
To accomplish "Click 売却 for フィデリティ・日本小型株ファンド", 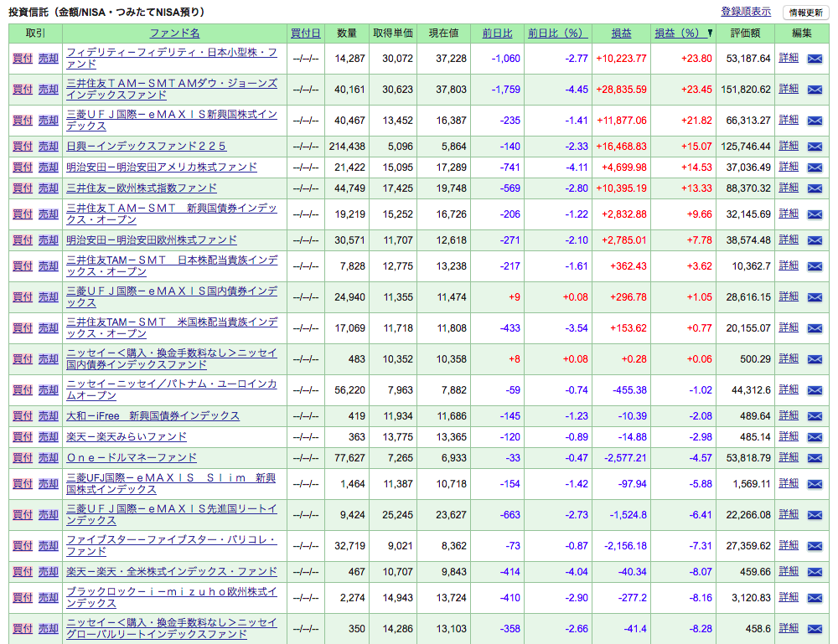I will click(48, 59).
